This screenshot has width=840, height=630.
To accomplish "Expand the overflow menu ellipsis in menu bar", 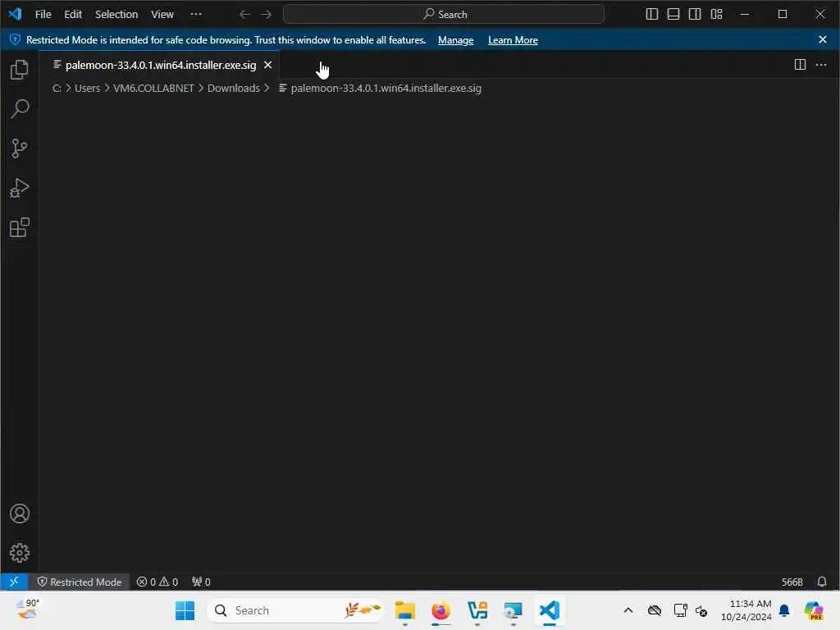I will pos(196,15).
